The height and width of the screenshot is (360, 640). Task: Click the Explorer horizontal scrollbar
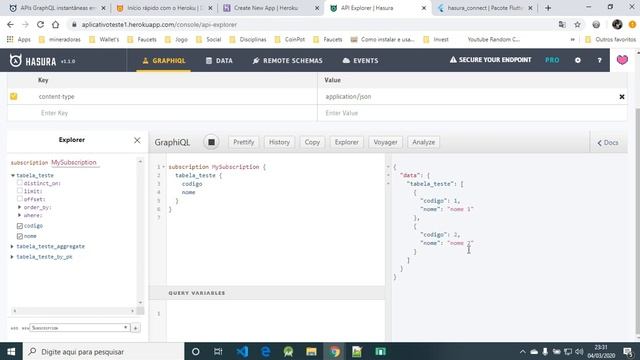click(x=73, y=311)
